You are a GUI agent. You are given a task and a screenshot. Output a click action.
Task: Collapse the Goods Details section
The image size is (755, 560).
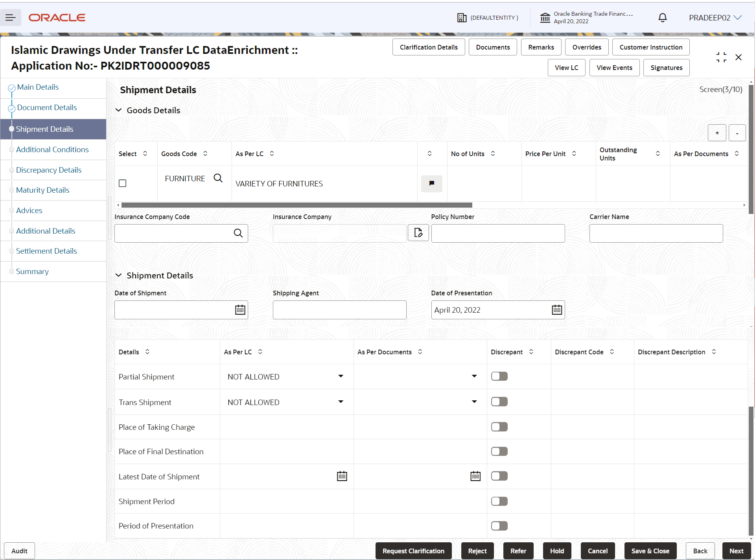pyautogui.click(x=119, y=110)
